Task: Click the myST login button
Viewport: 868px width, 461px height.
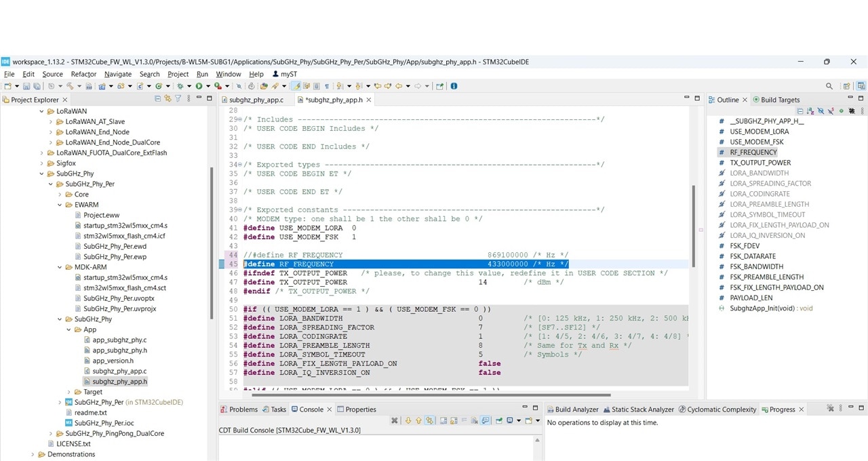Action: pos(284,74)
